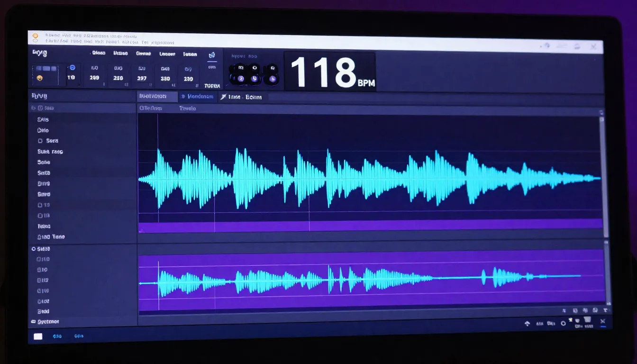Image resolution: width=637 pixels, height=364 pixels.
Task: Switch to the Trion - Ecitm tab
Action: point(243,97)
